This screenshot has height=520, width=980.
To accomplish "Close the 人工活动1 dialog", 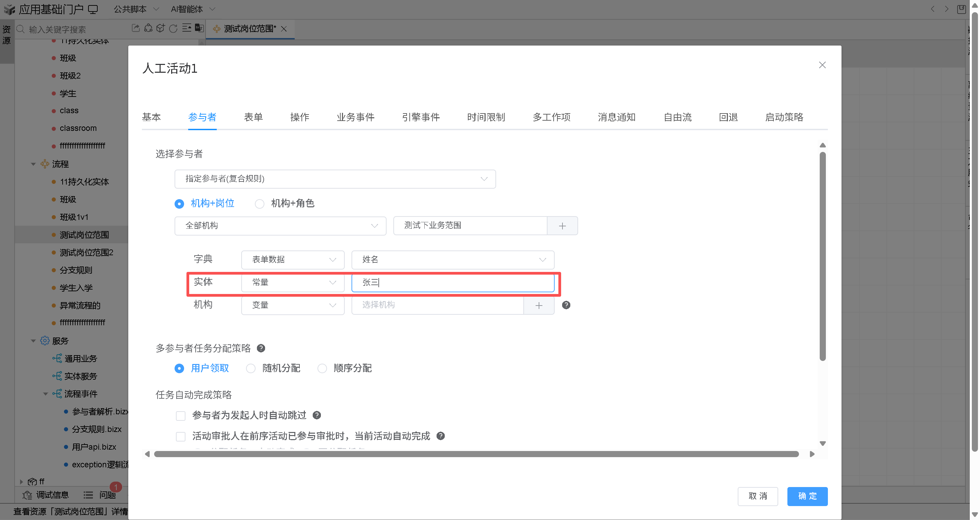I will (822, 65).
